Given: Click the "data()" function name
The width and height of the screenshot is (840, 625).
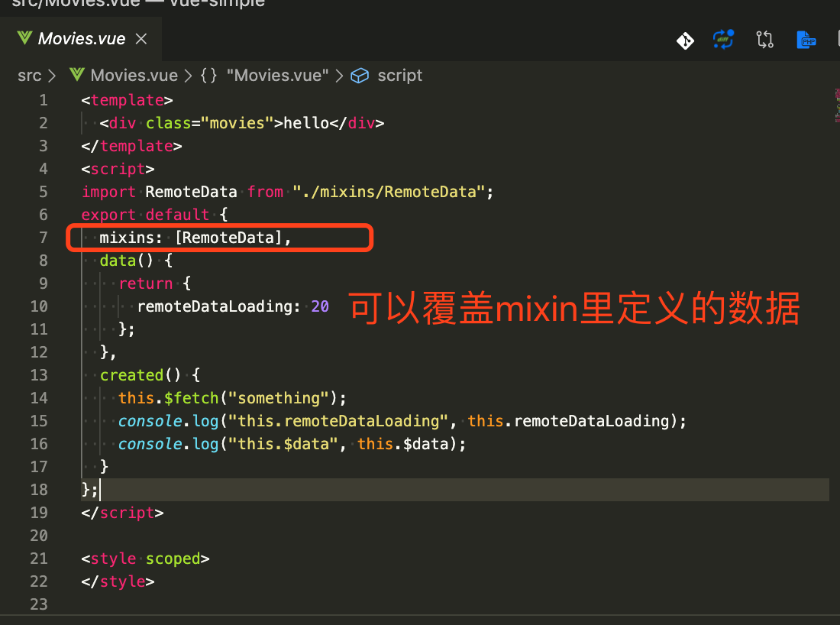Looking at the screenshot, I should point(127,261).
